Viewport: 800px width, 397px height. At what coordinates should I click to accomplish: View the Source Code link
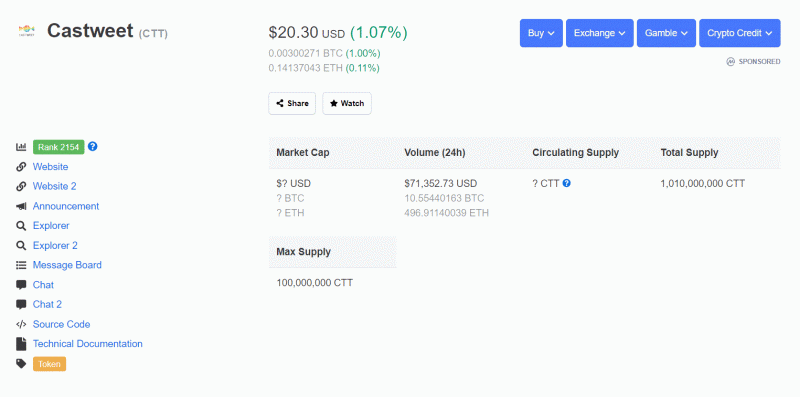pyautogui.click(x=62, y=324)
